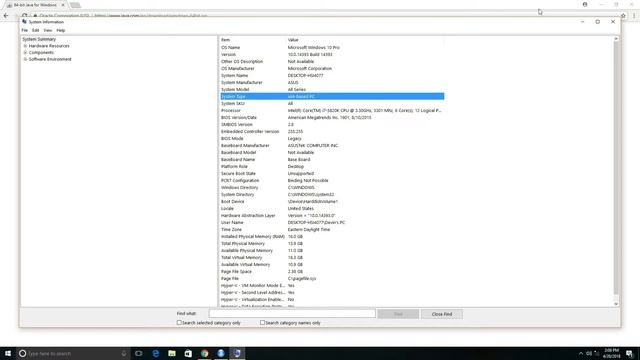Select the Locale row
The height and width of the screenshot is (360, 640).
(332, 209)
